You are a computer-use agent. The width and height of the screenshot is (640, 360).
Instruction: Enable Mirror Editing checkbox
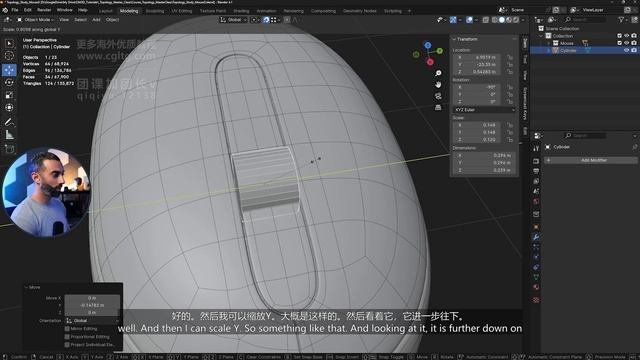pos(67,329)
